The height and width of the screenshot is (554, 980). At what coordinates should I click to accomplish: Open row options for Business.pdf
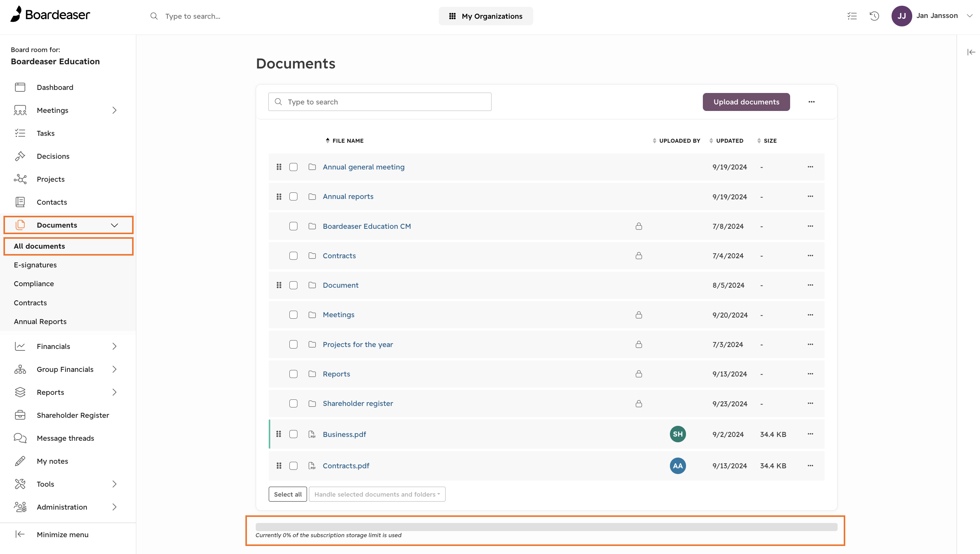pyautogui.click(x=810, y=434)
